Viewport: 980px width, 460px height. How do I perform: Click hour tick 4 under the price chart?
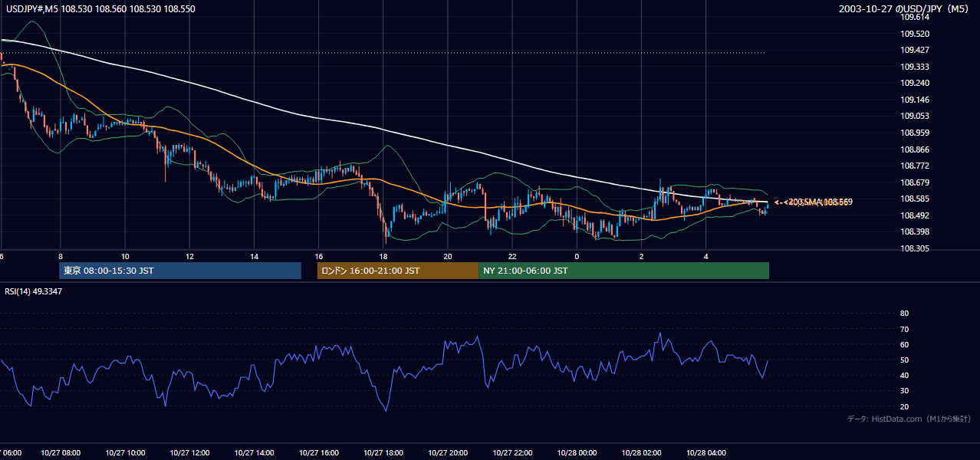(705, 256)
